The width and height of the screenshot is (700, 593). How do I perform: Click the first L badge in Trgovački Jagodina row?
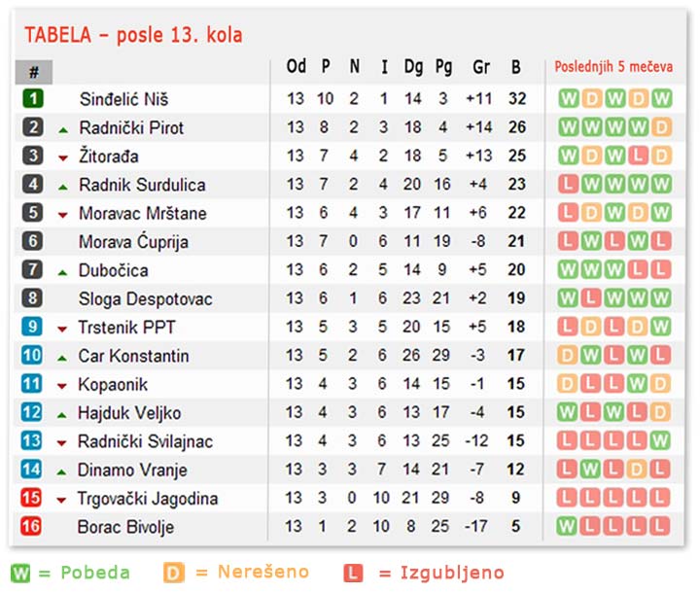567,498
